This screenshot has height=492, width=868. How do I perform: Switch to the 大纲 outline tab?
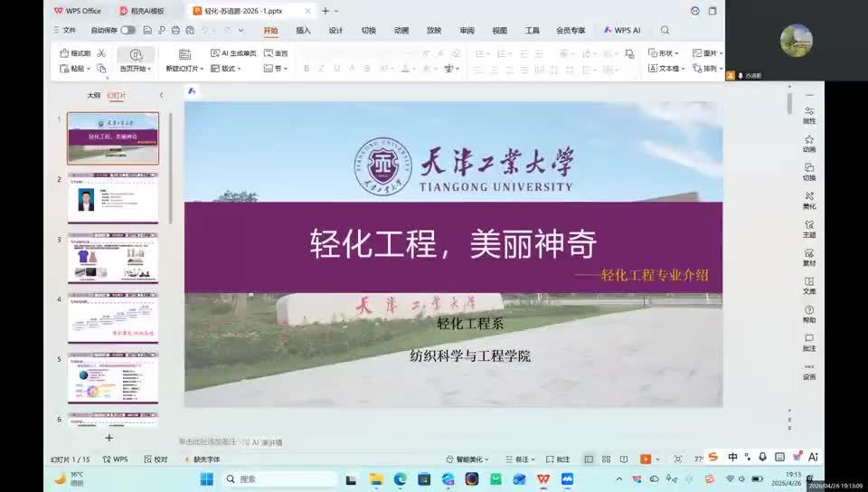tap(93, 95)
